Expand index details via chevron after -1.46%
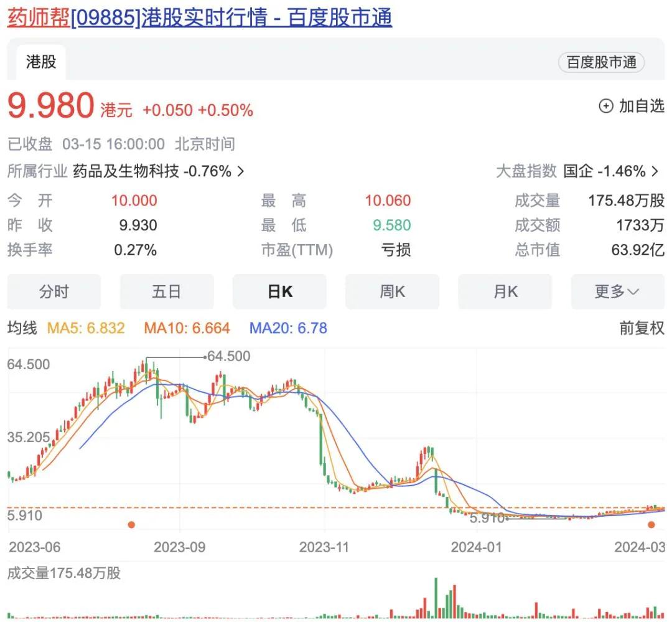 coord(655,172)
